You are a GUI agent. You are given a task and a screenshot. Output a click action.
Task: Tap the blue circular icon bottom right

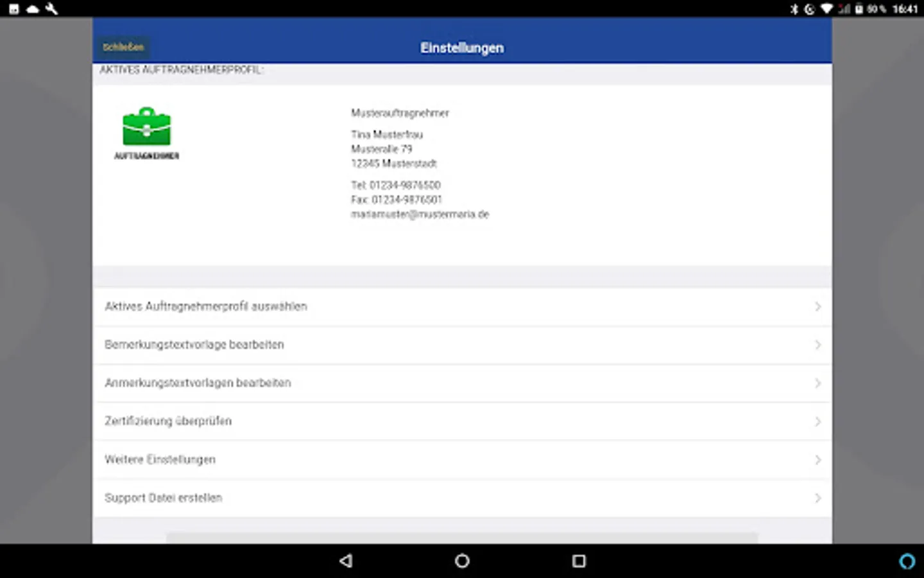click(907, 561)
